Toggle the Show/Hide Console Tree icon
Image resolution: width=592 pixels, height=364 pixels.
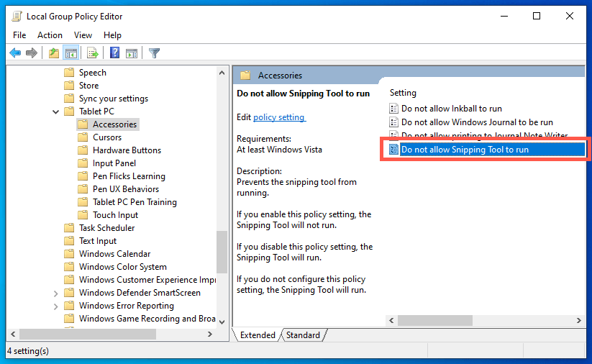coord(71,53)
